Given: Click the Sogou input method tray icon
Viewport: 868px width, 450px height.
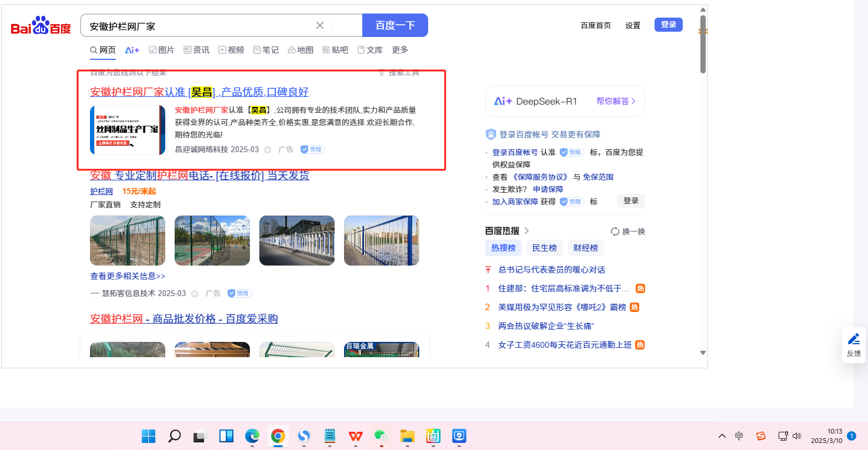Looking at the screenshot, I should [x=761, y=436].
